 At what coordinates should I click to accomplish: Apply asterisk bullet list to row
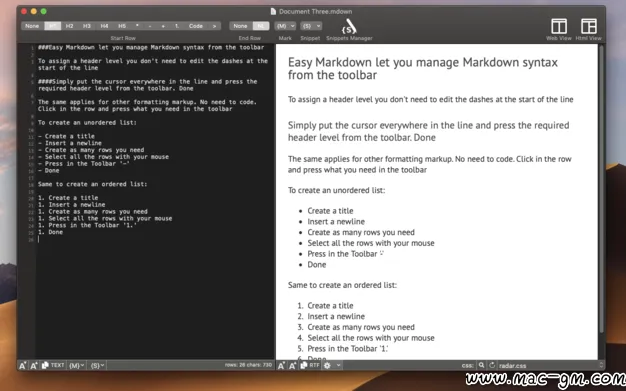click(137, 26)
